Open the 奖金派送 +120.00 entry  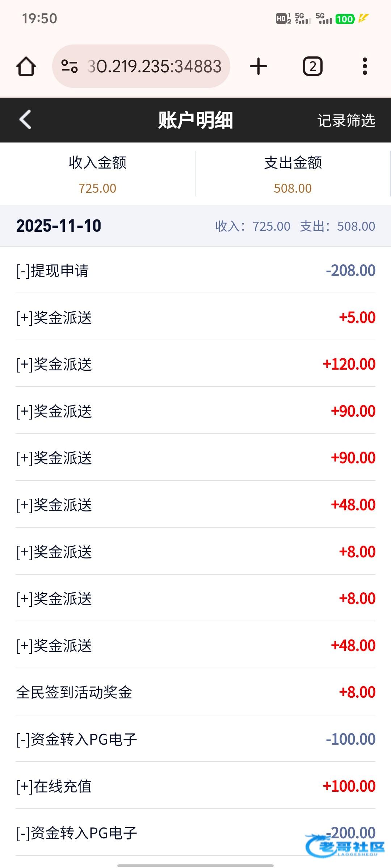coord(195,364)
